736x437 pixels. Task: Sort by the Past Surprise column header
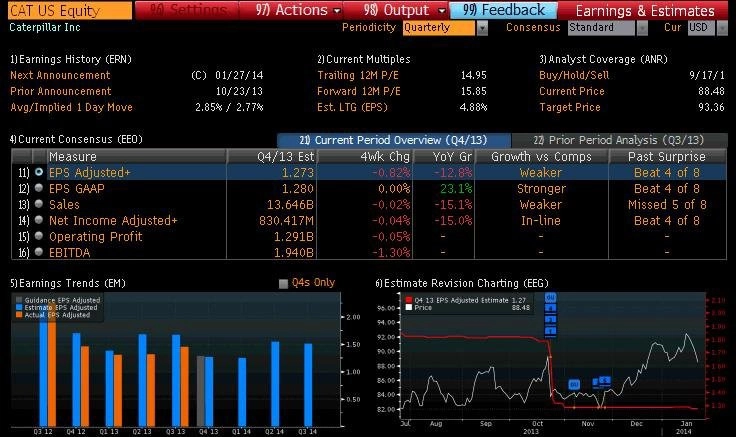(x=667, y=156)
